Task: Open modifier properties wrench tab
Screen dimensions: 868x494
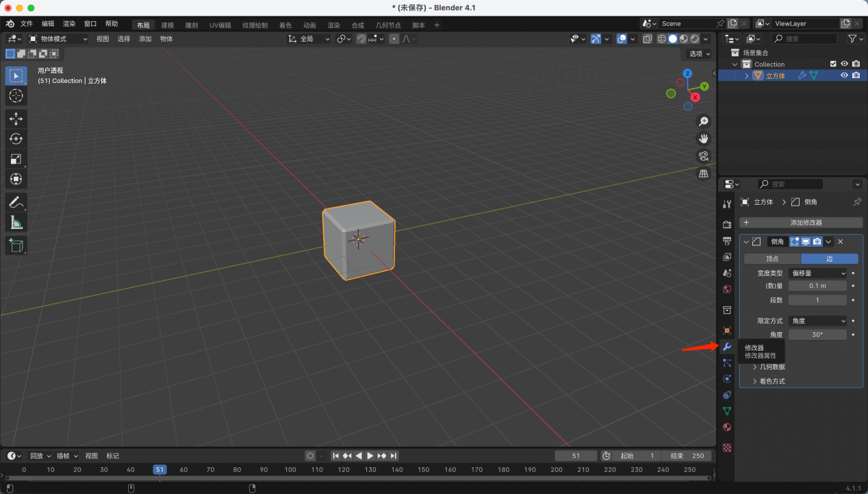Action: pyautogui.click(x=727, y=347)
